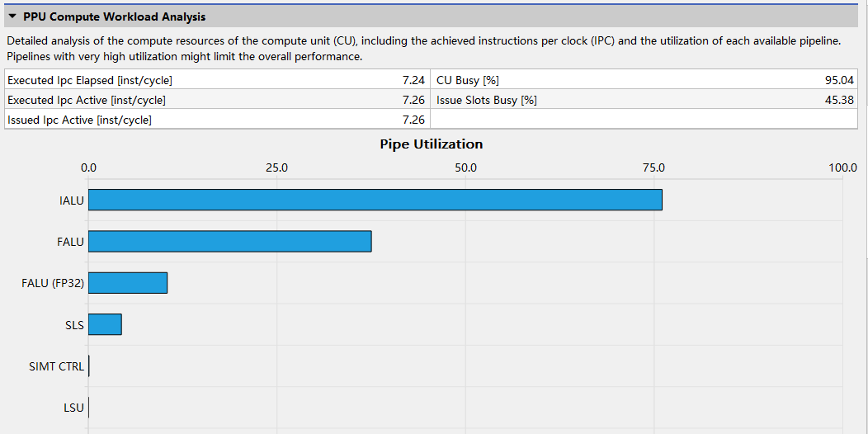Viewport: 868px width, 434px height.
Task: Click the SIMT CTRL axis label
Action: click(56, 366)
